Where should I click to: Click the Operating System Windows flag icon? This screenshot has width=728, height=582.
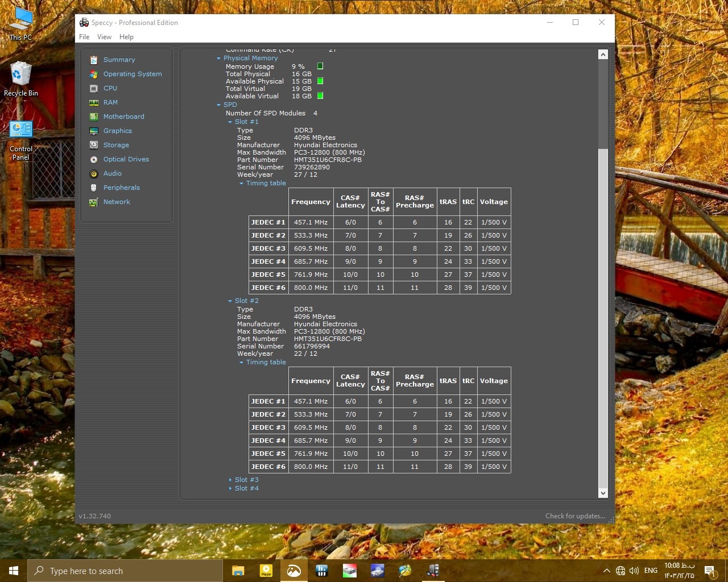coord(94,74)
